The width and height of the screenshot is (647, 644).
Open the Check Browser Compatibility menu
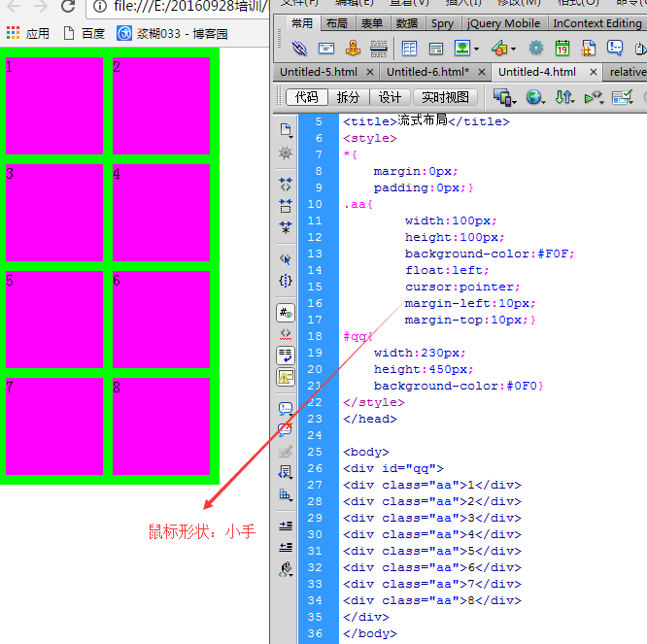(623, 97)
